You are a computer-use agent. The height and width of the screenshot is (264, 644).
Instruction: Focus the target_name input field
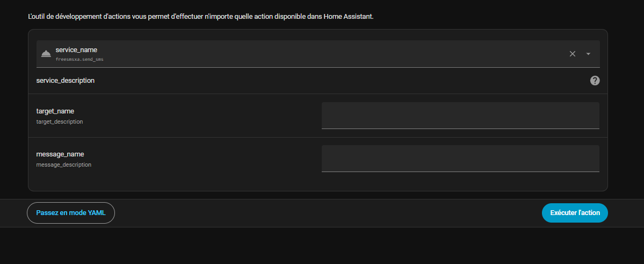[x=460, y=116]
